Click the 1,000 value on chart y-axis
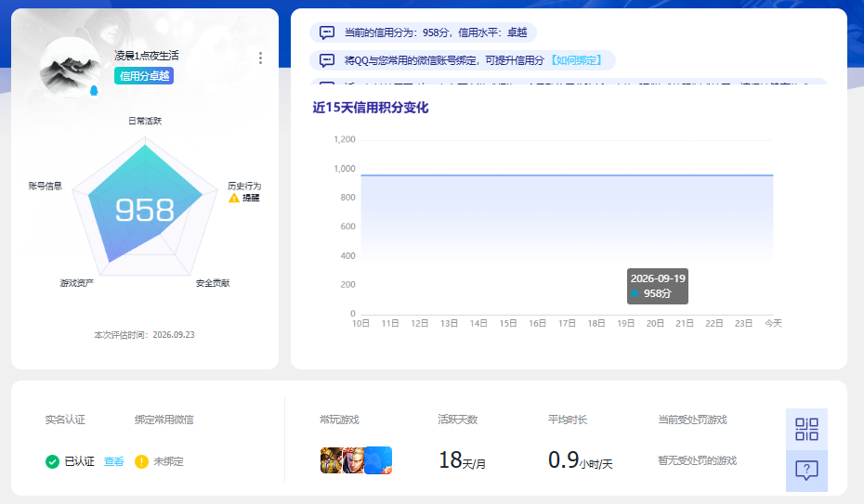Image resolution: width=864 pixels, height=504 pixels. (345, 169)
